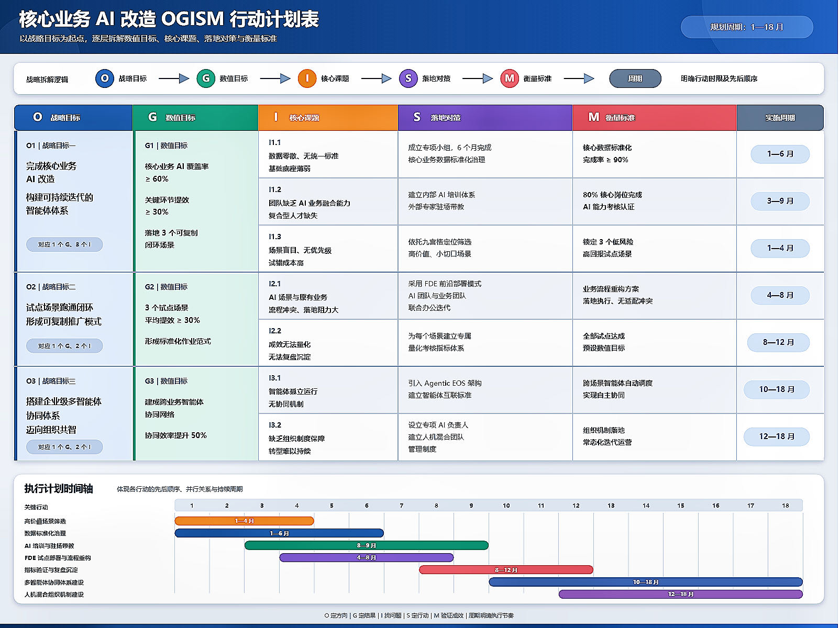Select the G 数值目标 column header

(x=195, y=117)
